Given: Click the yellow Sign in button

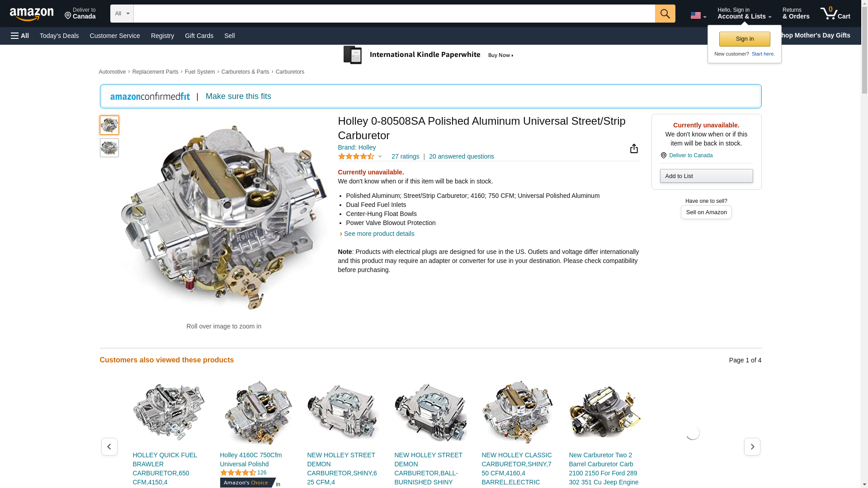Looking at the screenshot, I should point(744,39).
